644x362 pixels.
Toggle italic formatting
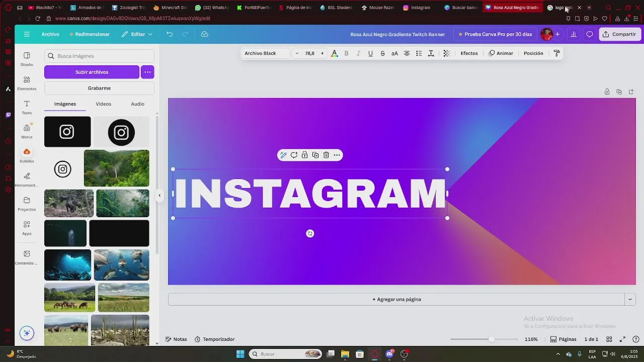[x=358, y=53]
